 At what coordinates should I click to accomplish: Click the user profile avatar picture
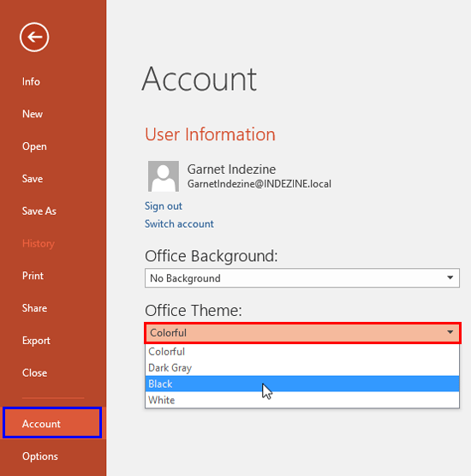(x=164, y=176)
